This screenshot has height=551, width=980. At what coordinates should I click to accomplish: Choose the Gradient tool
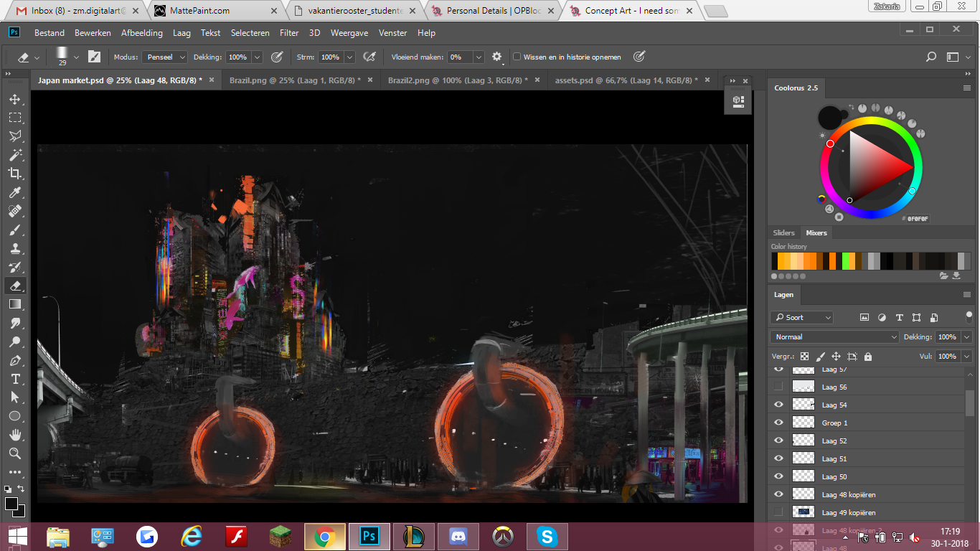click(x=14, y=304)
